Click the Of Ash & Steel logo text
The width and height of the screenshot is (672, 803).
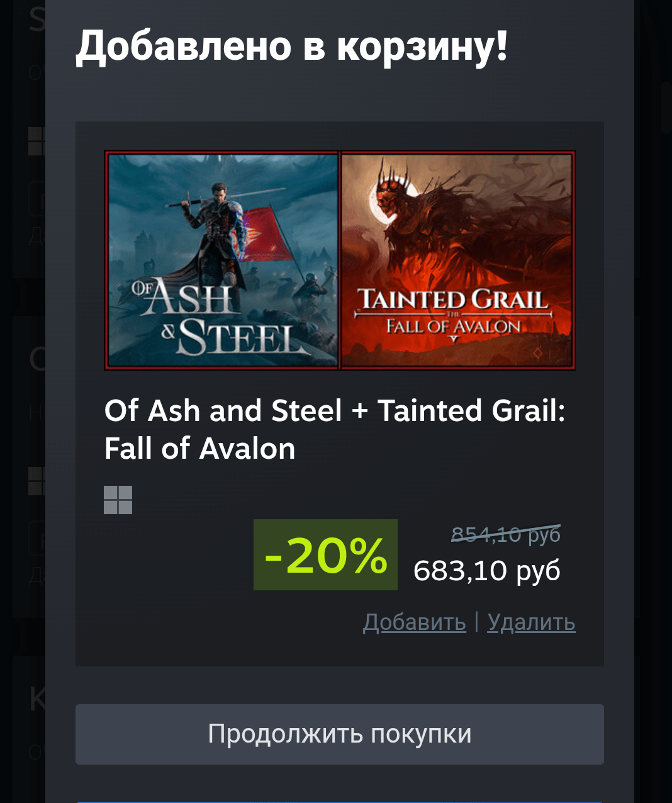click(214, 318)
